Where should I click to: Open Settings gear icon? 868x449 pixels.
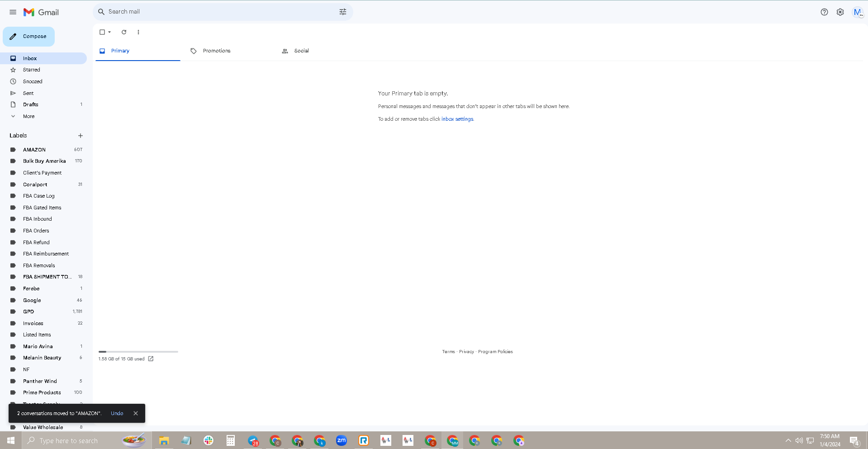coord(840,12)
